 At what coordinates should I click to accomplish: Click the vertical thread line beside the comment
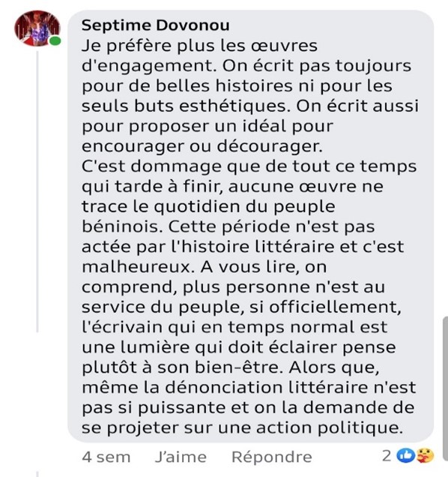(37, 192)
